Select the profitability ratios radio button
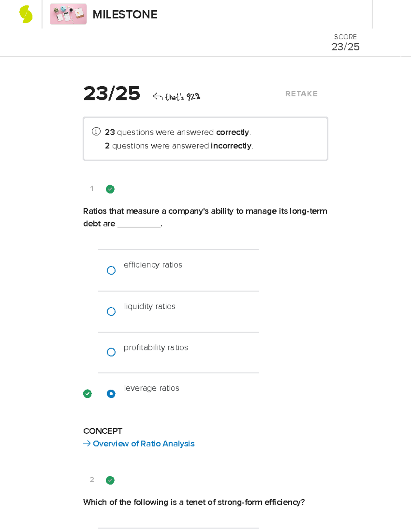Image resolution: width=411 pixels, height=532 pixels. pos(111,352)
